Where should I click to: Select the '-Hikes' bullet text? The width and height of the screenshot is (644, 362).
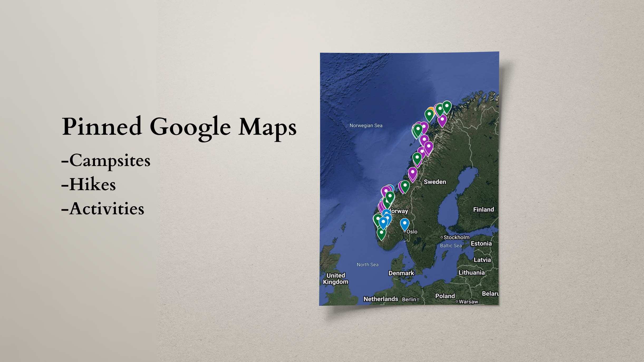(88, 184)
